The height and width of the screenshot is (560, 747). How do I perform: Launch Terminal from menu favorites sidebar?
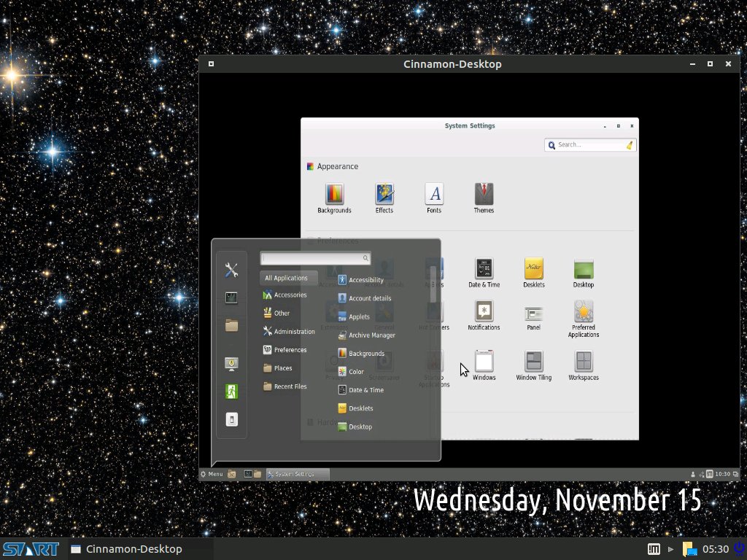pyautogui.click(x=231, y=298)
